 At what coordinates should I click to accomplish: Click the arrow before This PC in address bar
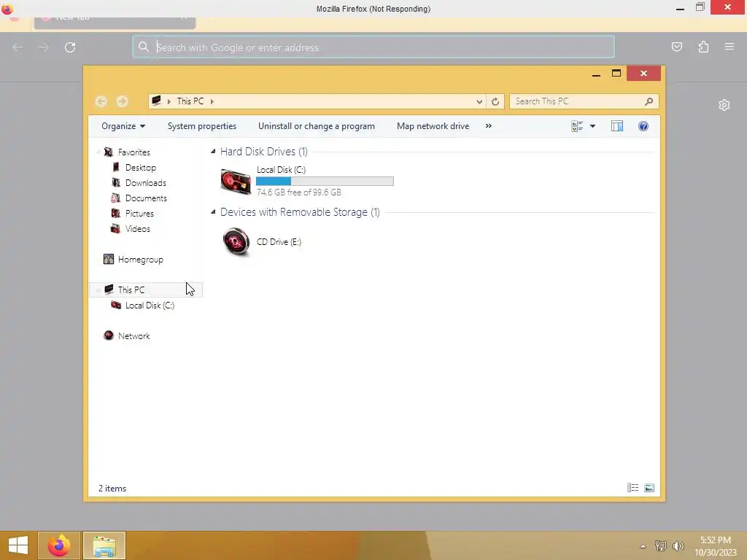169,101
